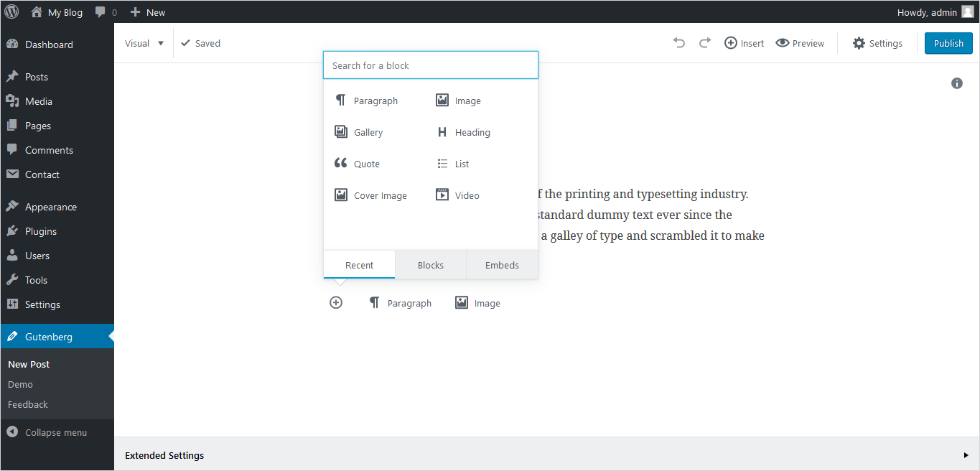Click the info circle icon
The width and height of the screenshot is (980, 471).
point(956,83)
